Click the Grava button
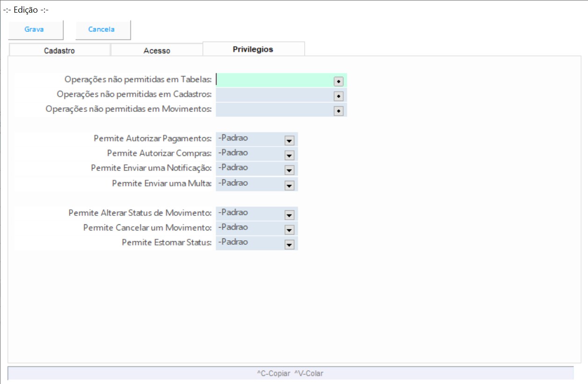The height and width of the screenshot is (384, 588). (x=34, y=30)
